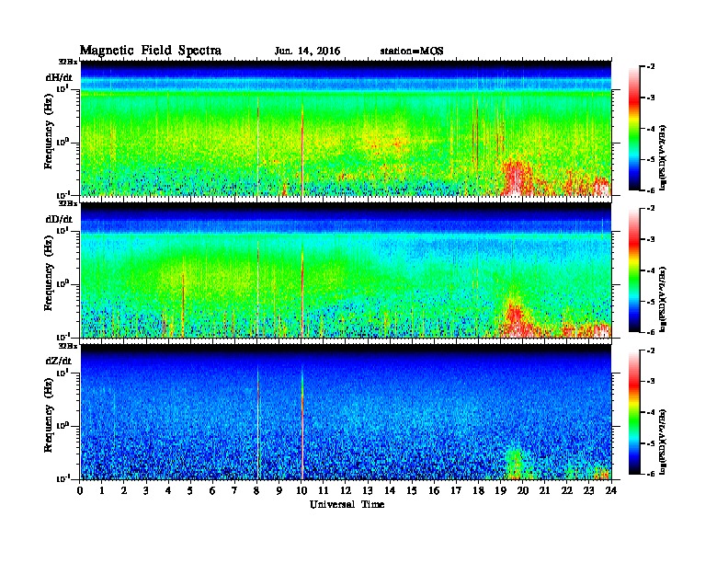This screenshot has width=728, height=563.
Task: Click hour 6 on the time axis
Action: [212, 491]
